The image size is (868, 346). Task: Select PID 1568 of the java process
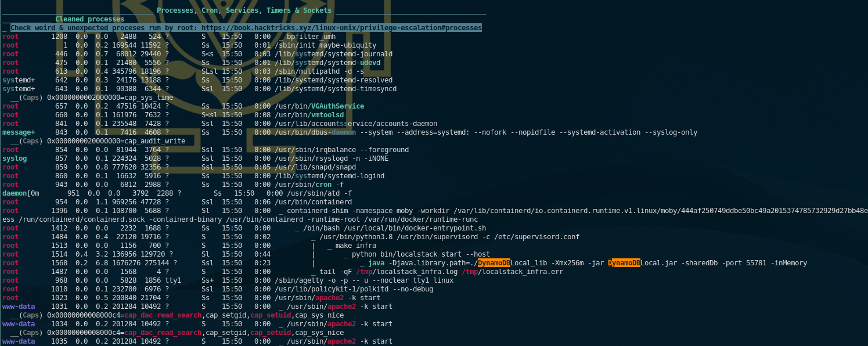click(x=60, y=263)
